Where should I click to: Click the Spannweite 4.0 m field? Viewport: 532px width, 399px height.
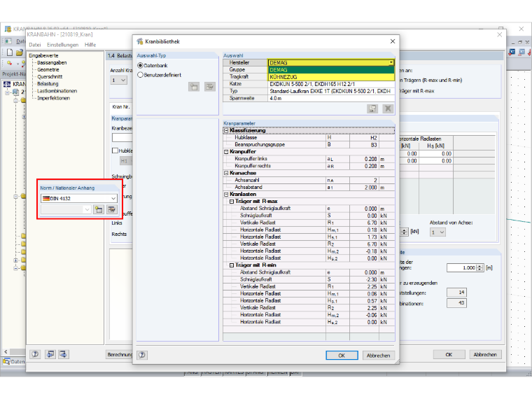click(331, 99)
